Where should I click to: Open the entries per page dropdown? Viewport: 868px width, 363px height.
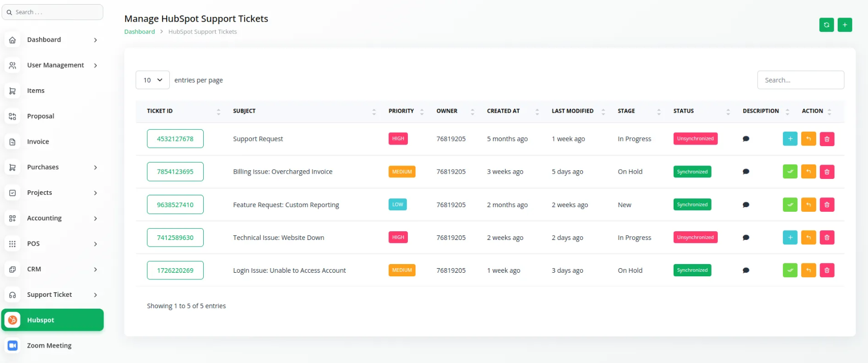coord(152,80)
